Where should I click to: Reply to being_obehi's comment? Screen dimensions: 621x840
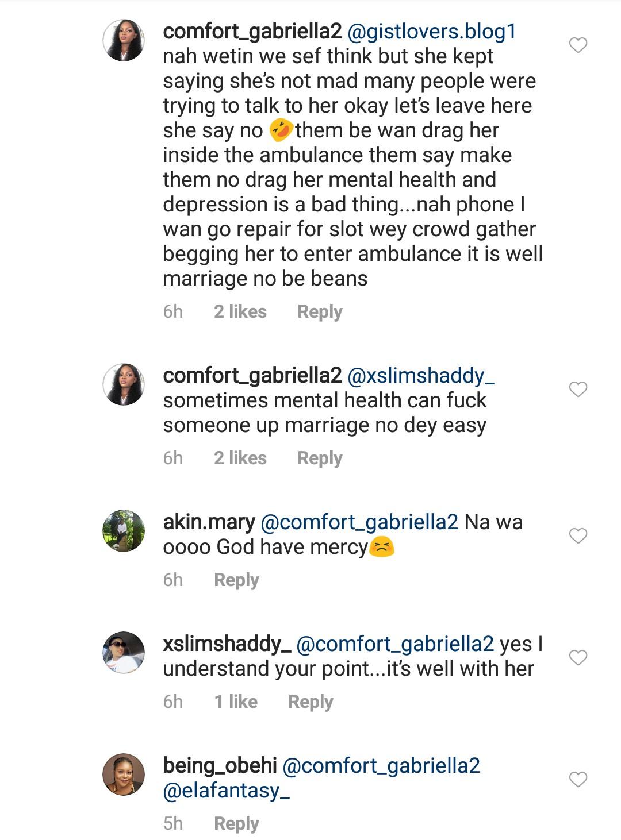tap(236, 823)
